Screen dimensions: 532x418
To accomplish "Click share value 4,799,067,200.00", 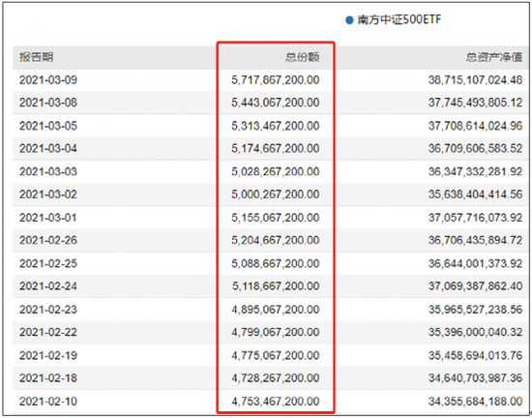I will (275, 332).
